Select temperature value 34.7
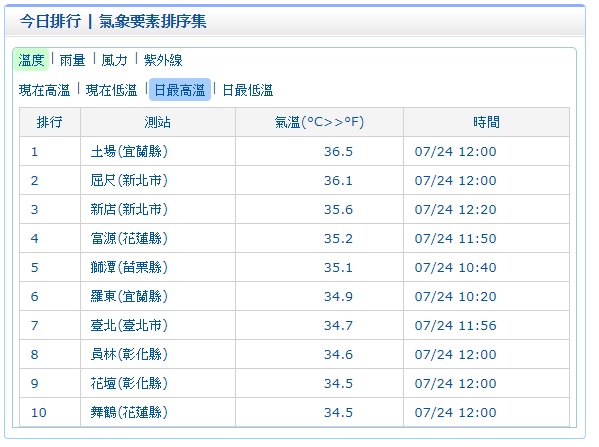 pos(338,326)
